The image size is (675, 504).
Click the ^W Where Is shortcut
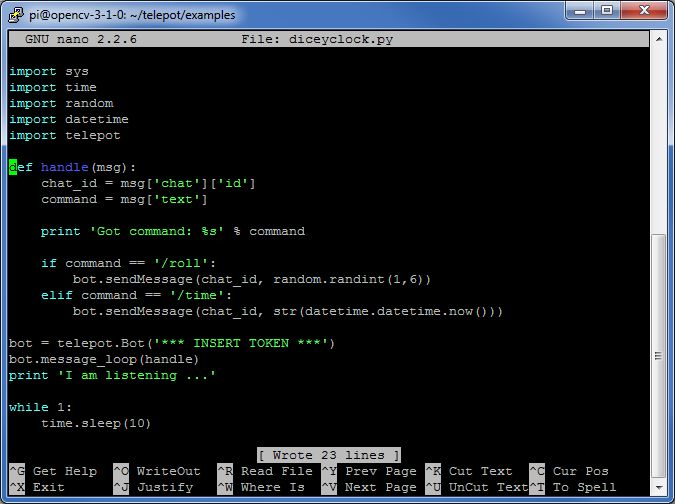pos(261,487)
